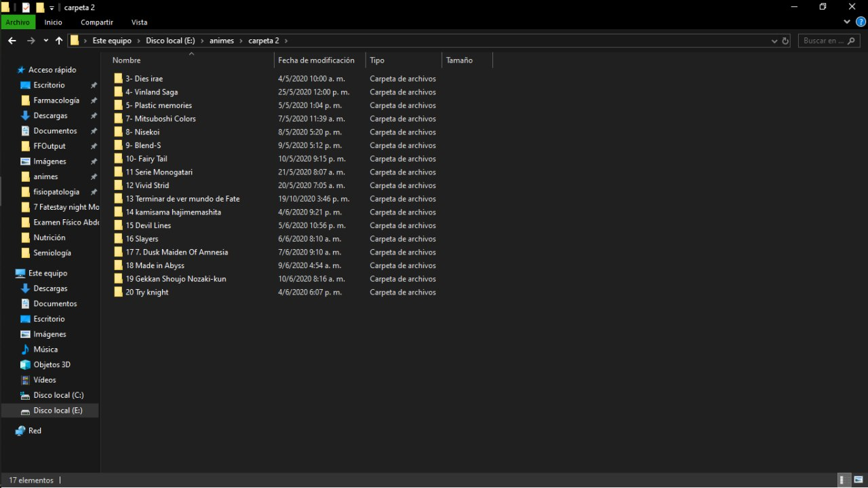Select Imágenes icon under Acceso rápido

point(26,162)
